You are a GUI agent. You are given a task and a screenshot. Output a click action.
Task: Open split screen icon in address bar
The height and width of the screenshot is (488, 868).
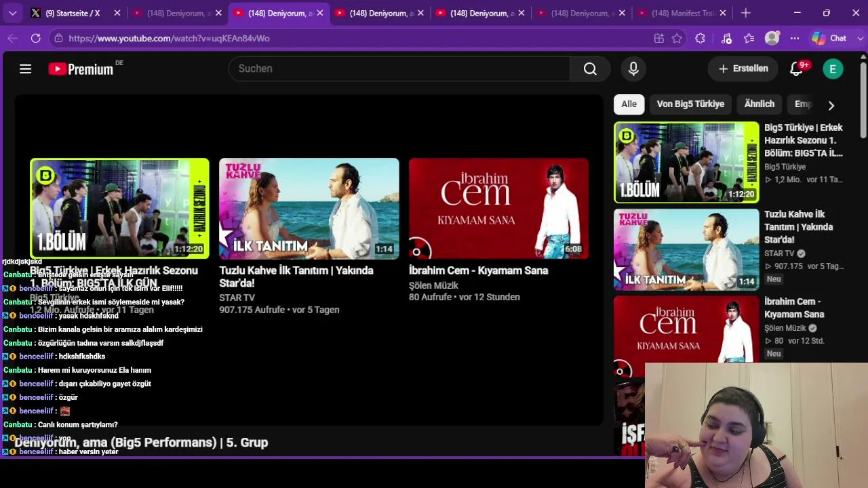coord(658,39)
